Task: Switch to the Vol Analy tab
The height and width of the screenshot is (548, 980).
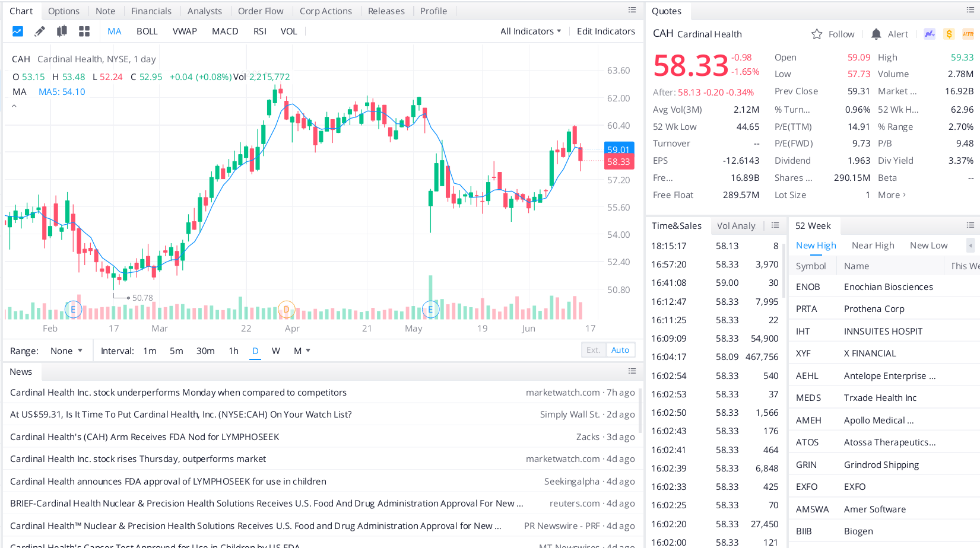Action: 736,226
